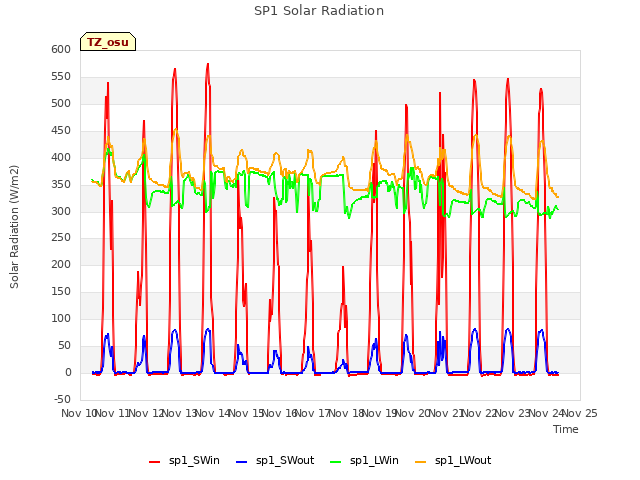Click the blue sp1_SWout legend swatch

[x=242, y=462]
